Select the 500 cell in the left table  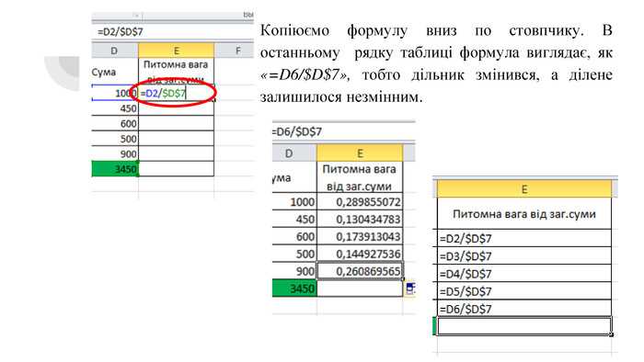tap(115, 139)
